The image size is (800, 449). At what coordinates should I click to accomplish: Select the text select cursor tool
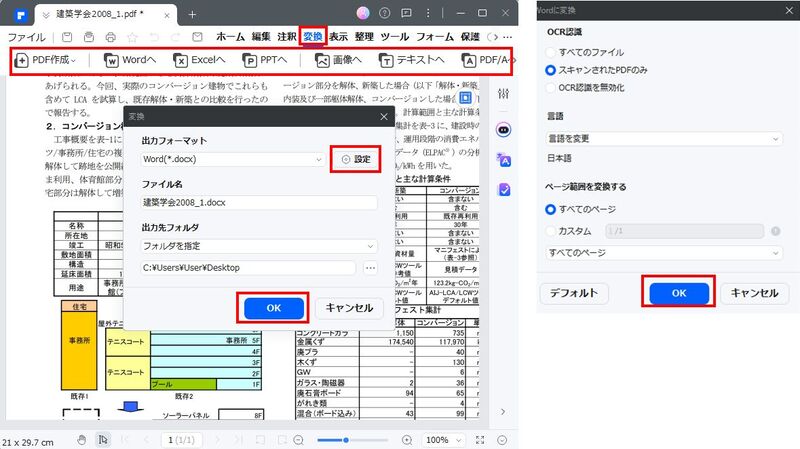[x=103, y=440]
